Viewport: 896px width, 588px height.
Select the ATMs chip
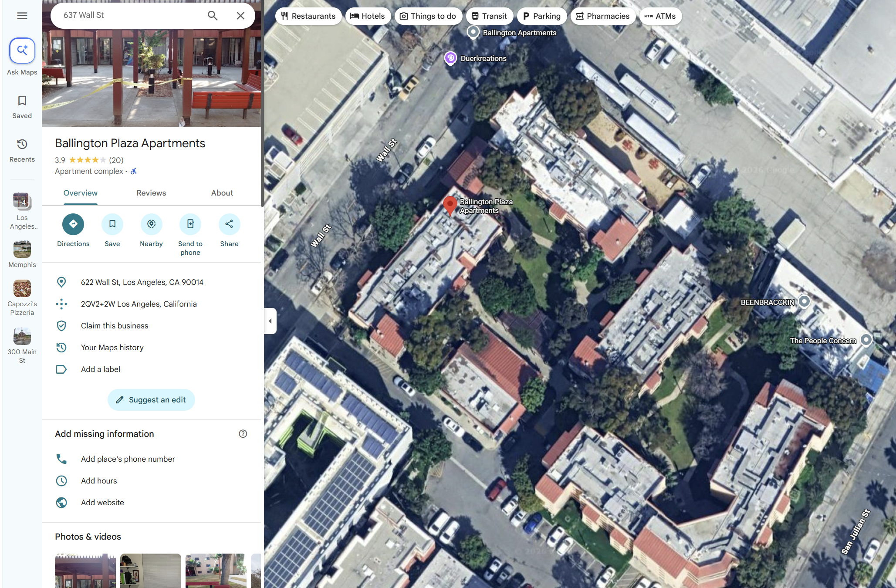pos(660,16)
